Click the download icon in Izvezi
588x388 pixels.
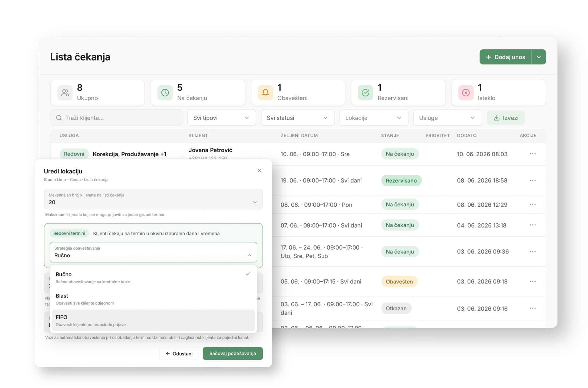coord(497,118)
